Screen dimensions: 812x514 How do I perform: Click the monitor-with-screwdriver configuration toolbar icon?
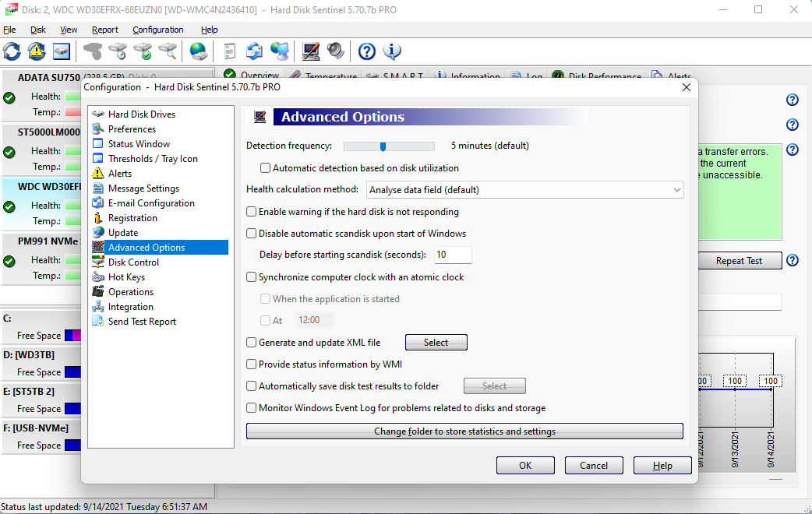tap(311, 51)
